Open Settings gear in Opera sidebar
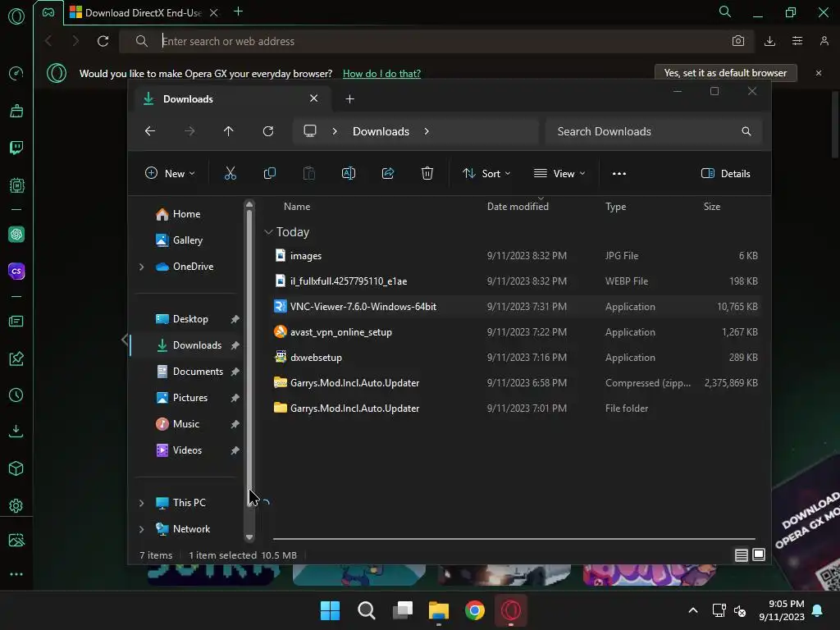Screen dimensions: 840x630 coord(16,505)
